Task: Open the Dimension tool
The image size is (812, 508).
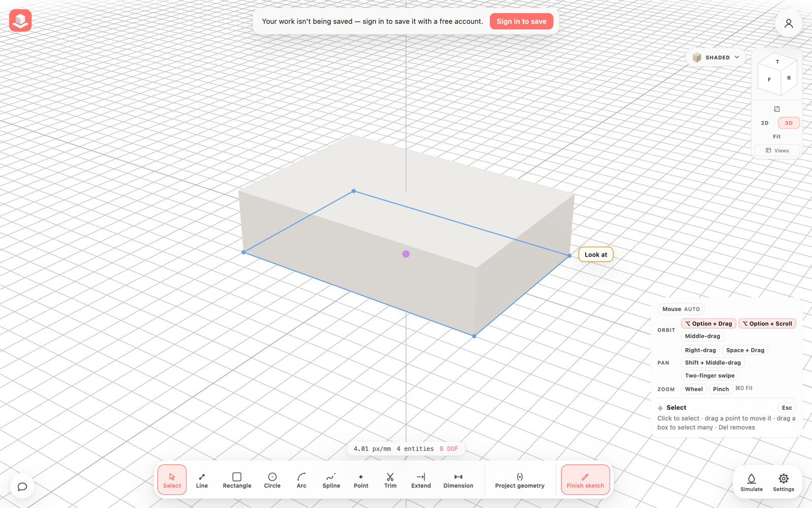Action: coord(458,480)
